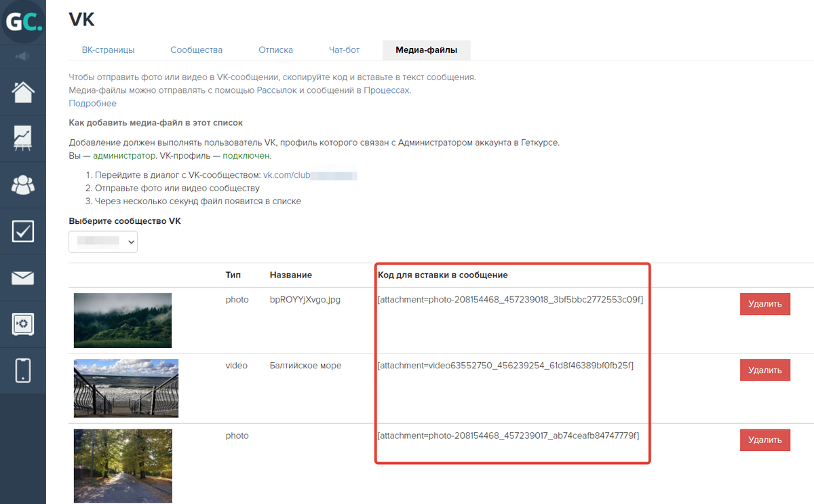The image size is (814, 504).
Task: Switch to the Сообщества tab
Action: [x=197, y=50]
